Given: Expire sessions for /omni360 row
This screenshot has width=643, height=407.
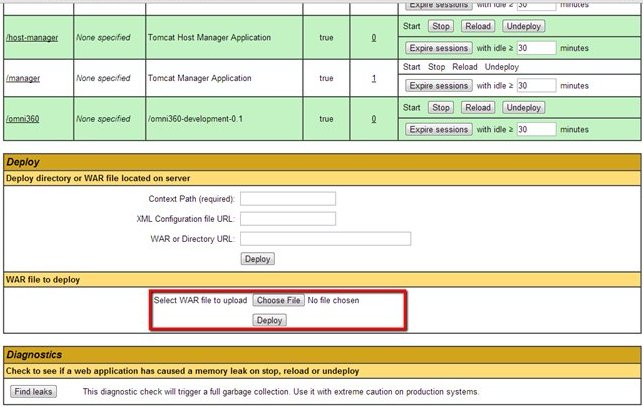Looking at the screenshot, I should [x=439, y=129].
